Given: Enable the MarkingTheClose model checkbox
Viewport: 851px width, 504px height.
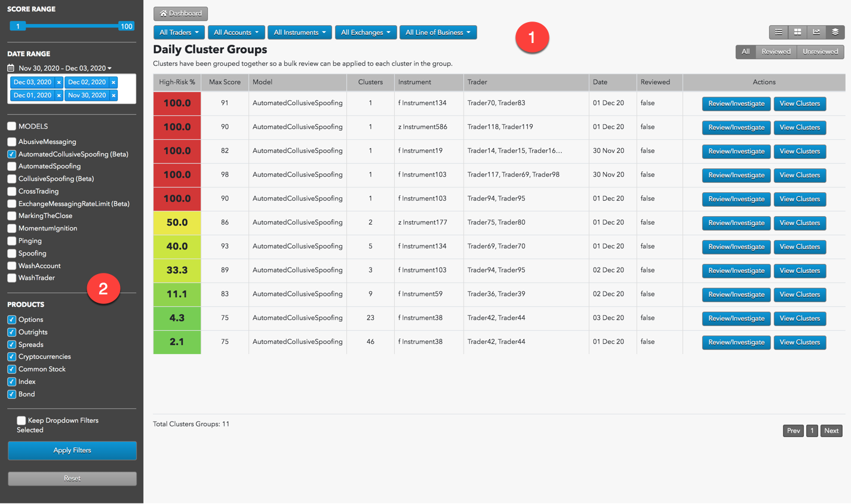Looking at the screenshot, I should coord(11,216).
